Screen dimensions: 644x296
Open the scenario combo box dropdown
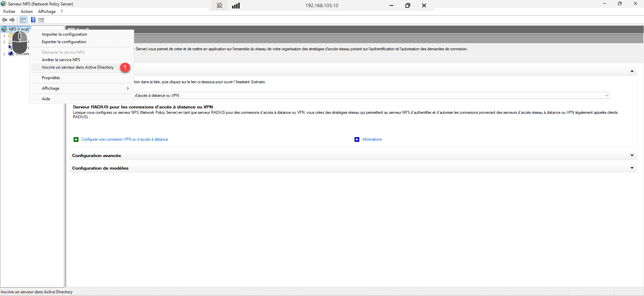click(x=607, y=95)
